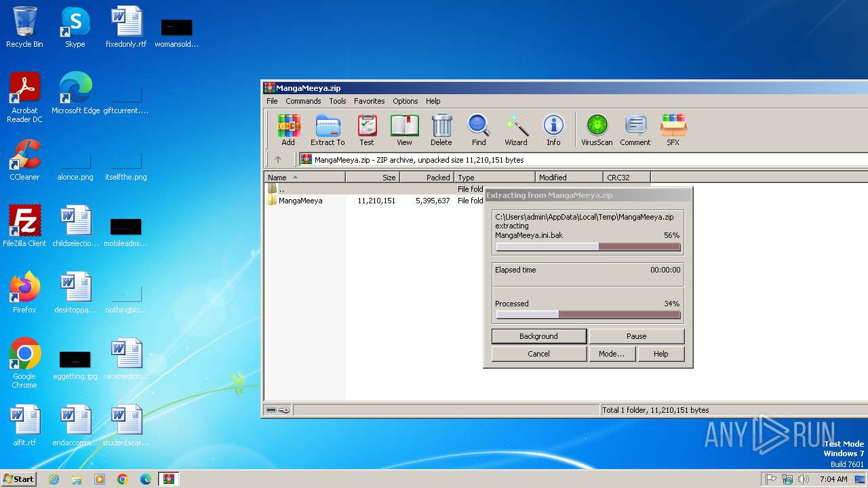
Task: Click the archive path address field
Action: 583,160
